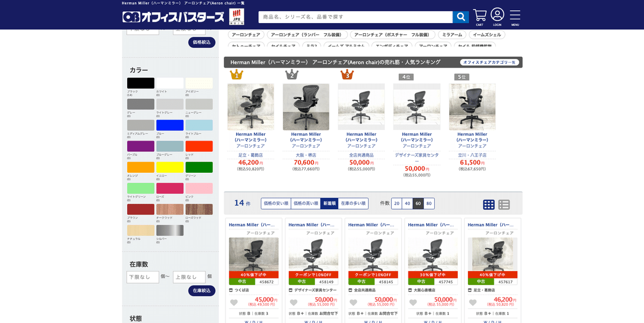
Task: Filter by ホワイト color swatch
Action: pyautogui.click(x=170, y=83)
